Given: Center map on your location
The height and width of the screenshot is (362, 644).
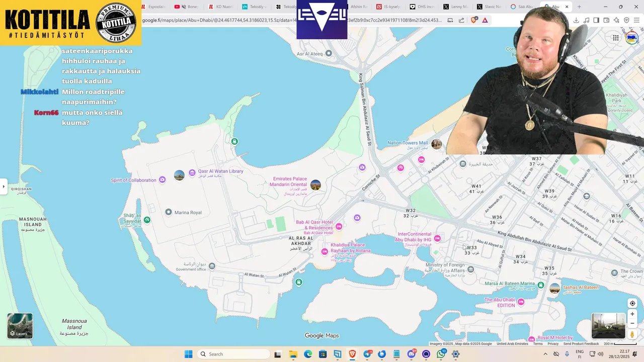Looking at the screenshot, I should [632, 303].
